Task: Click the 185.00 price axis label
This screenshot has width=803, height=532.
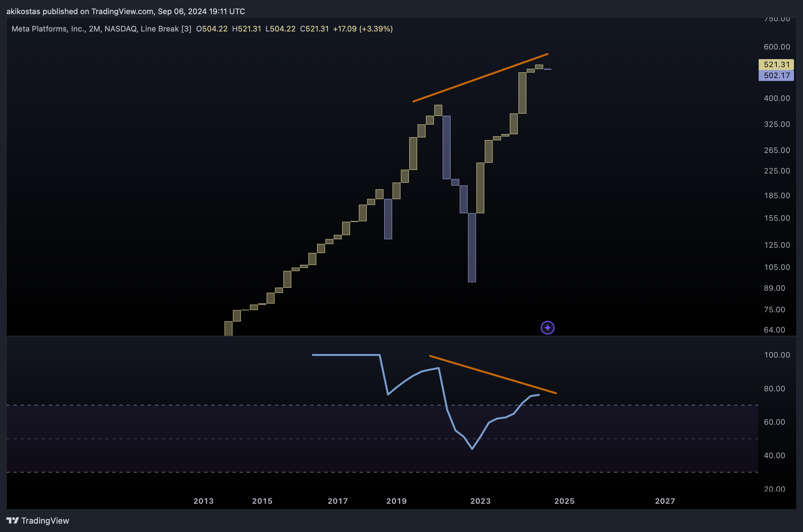Action: click(777, 195)
